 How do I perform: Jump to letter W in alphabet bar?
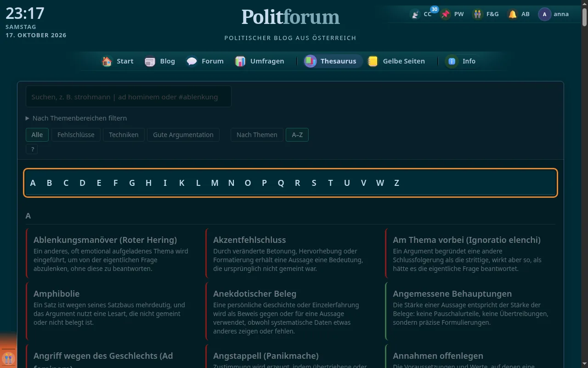[x=380, y=183]
